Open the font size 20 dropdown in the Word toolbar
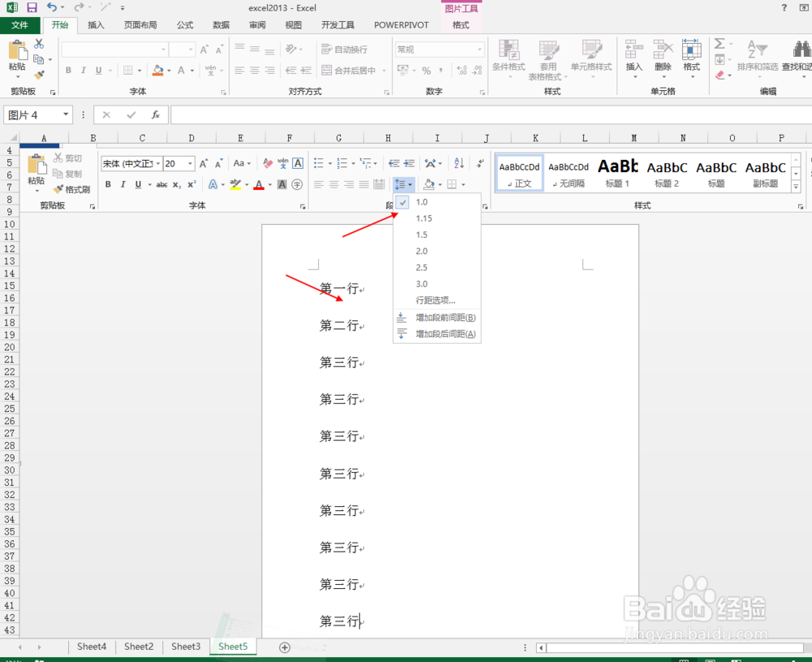This screenshot has width=812, height=662. click(x=190, y=163)
